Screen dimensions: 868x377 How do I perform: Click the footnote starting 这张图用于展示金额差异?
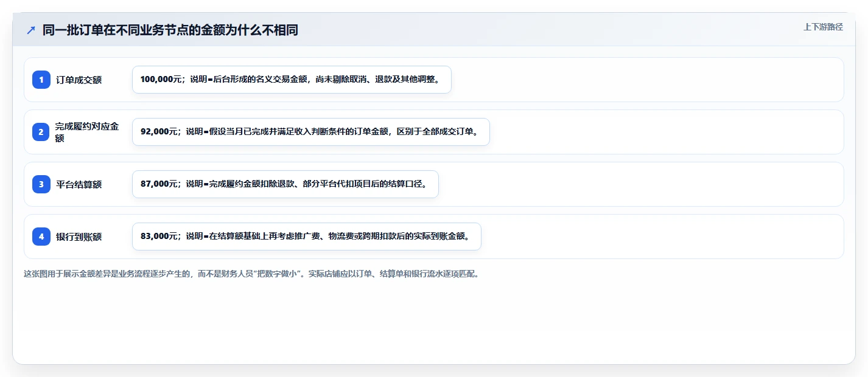click(251, 274)
